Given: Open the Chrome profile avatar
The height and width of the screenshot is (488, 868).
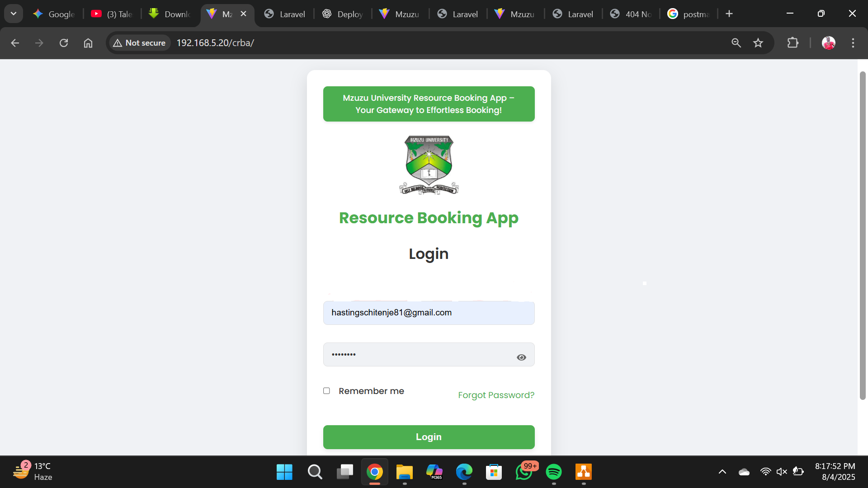Looking at the screenshot, I should coord(829,43).
